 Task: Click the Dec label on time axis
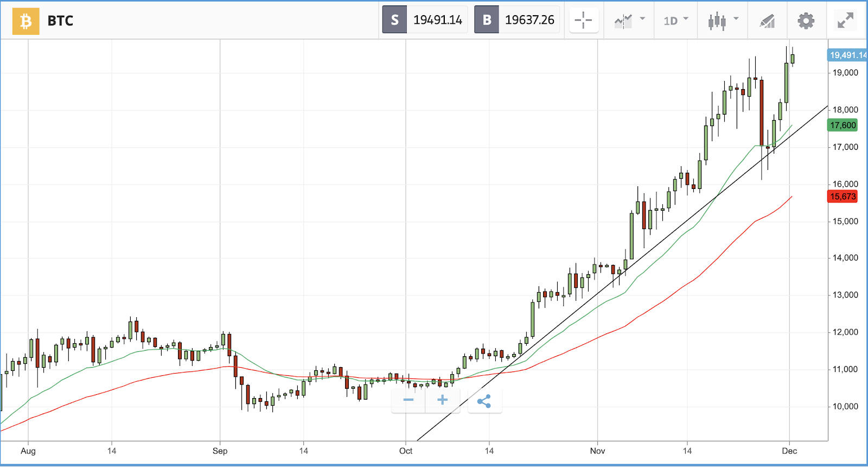point(789,451)
